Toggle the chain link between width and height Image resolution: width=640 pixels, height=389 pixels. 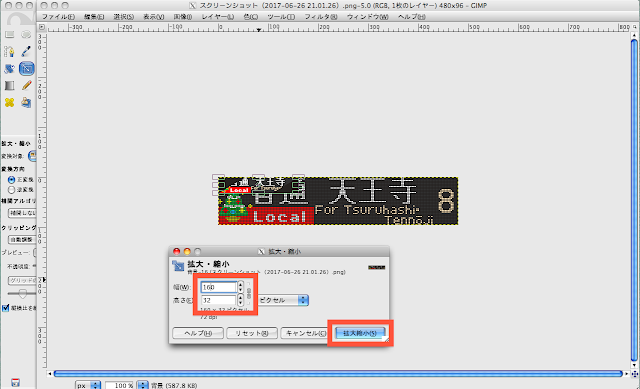(x=249, y=293)
